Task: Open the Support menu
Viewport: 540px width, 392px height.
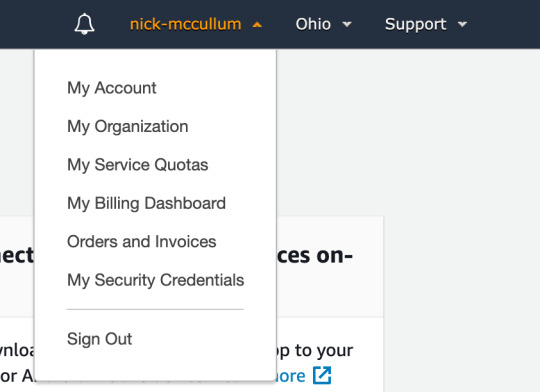Action: 415,24
